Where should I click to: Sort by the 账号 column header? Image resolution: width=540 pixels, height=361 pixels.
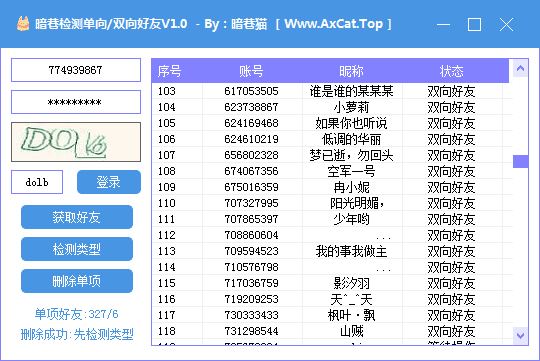[252, 71]
